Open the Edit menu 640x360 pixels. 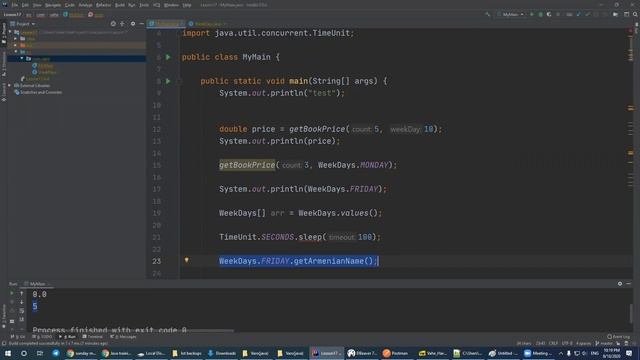tap(25, 5)
